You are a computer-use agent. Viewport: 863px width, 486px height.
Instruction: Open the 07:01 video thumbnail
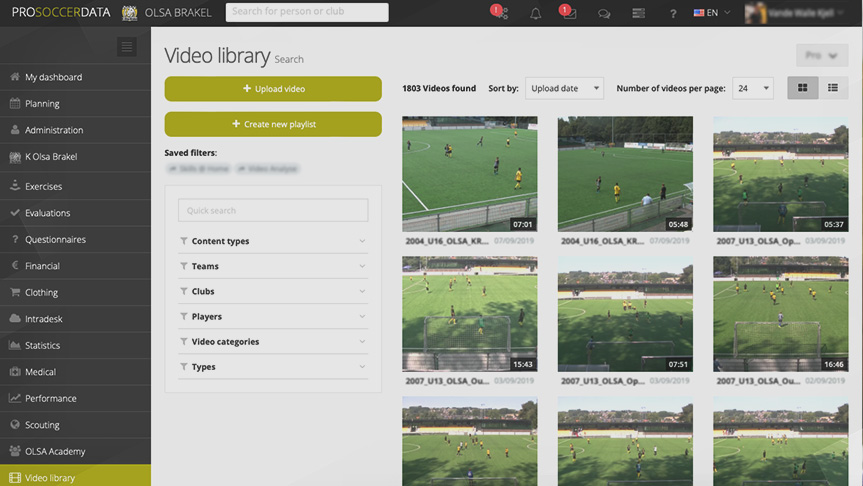pos(469,174)
